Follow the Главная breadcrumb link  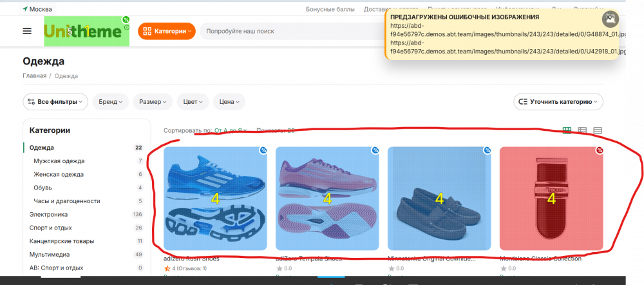point(35,75)
